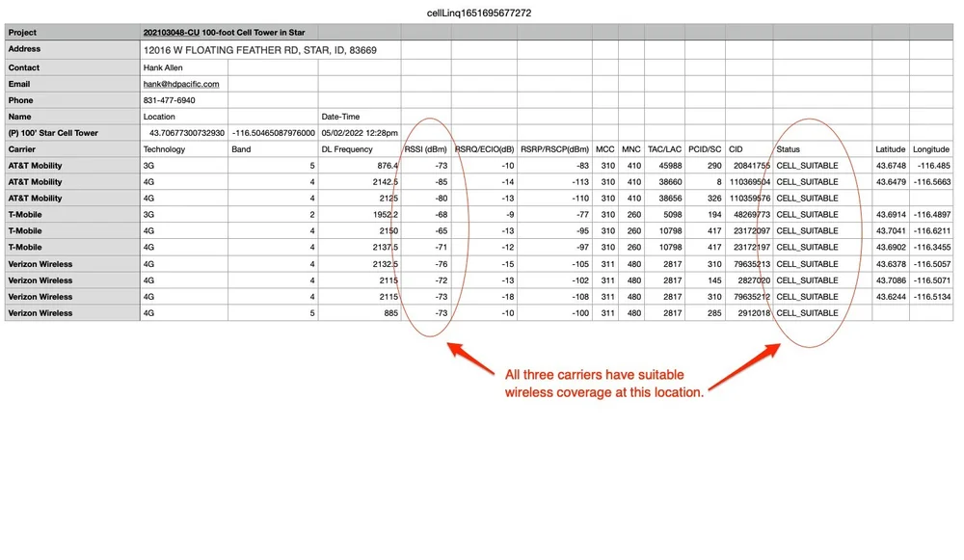Select CELL_SUITABLE status in the CID 2827020 row
Viewport: 964px width, 560px height.
(x=807, y=280)
